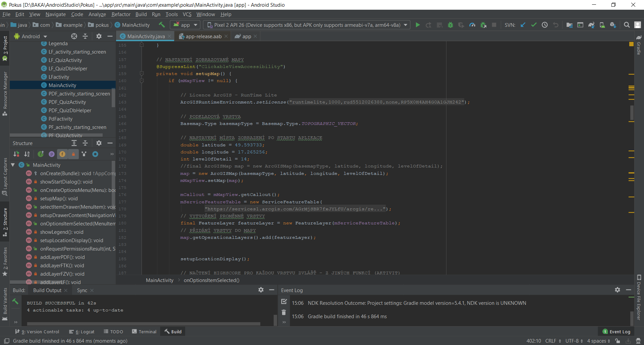Open Project Structure folder icon
Screen dimensions: 644x345
[x=569, y=25]
